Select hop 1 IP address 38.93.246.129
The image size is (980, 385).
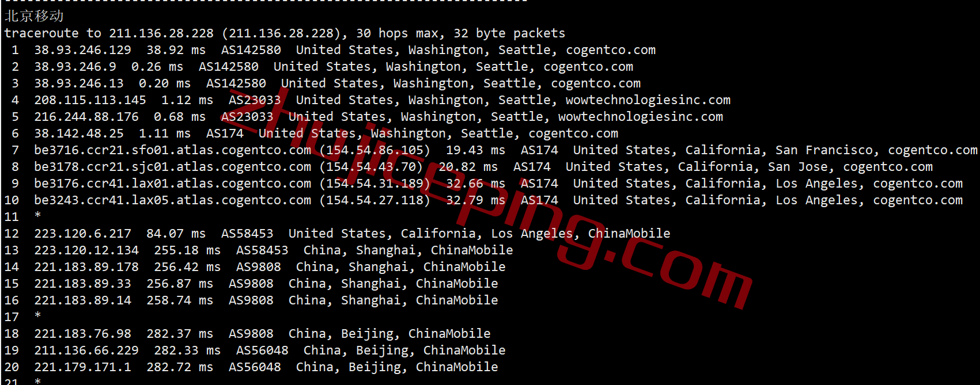(83, 50)
